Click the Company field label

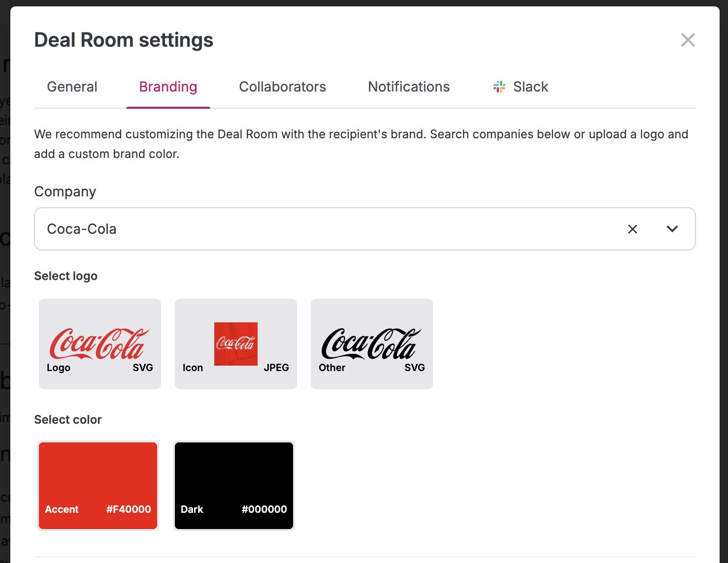coord(65,192)
